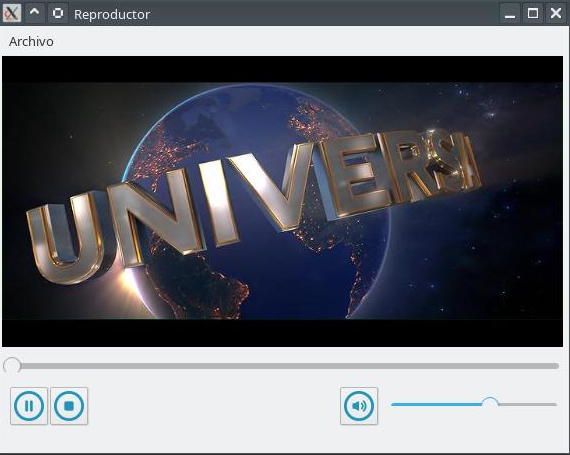Minimize the Reproductor window
The width and height of the screenshot is (570, 455).
(510, 13)
